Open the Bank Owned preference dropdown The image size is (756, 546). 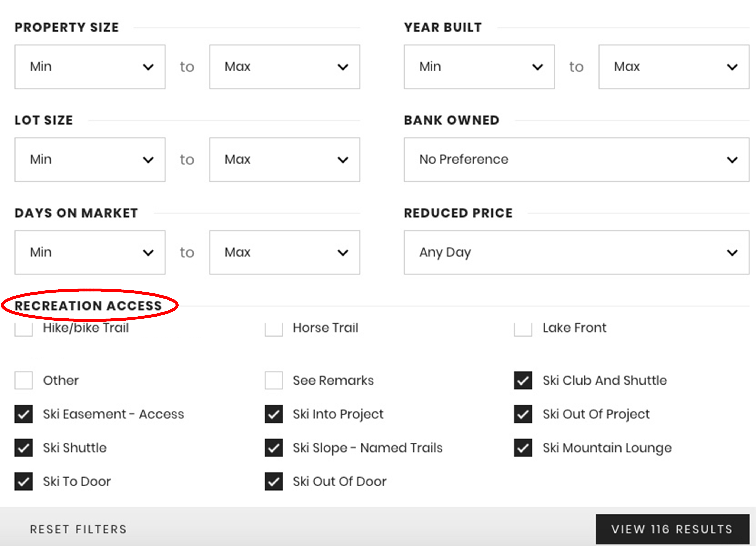[x=576, y=159]
